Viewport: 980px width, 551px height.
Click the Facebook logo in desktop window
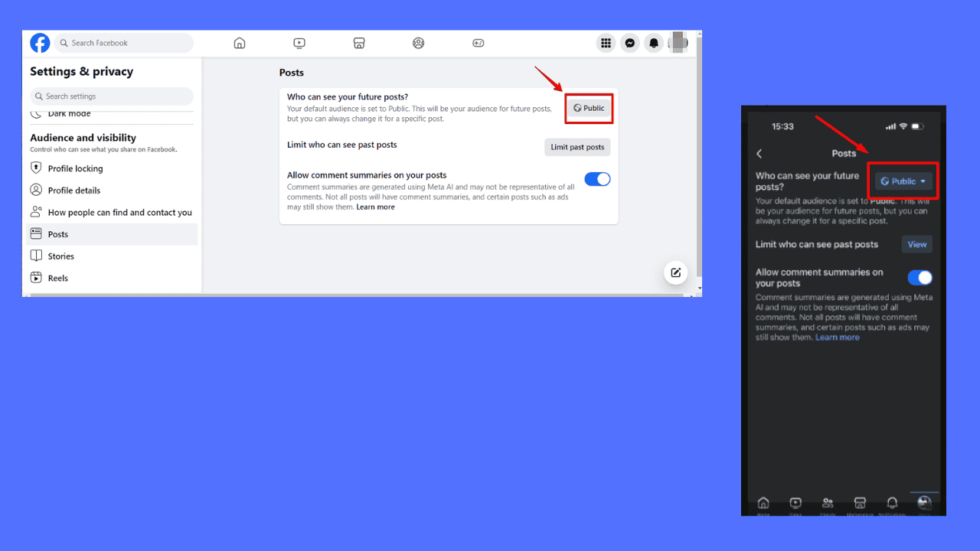[x=40, y=43]
